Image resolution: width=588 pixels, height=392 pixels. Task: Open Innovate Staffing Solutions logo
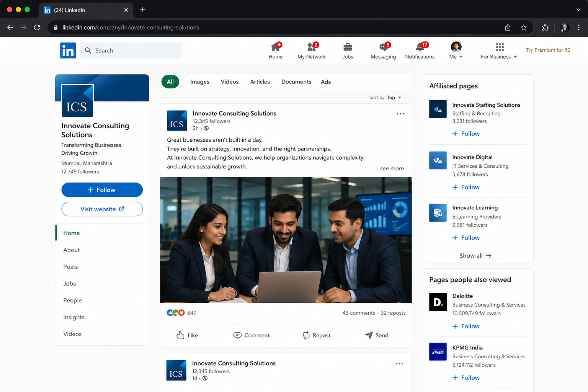(x=438, y=109)
